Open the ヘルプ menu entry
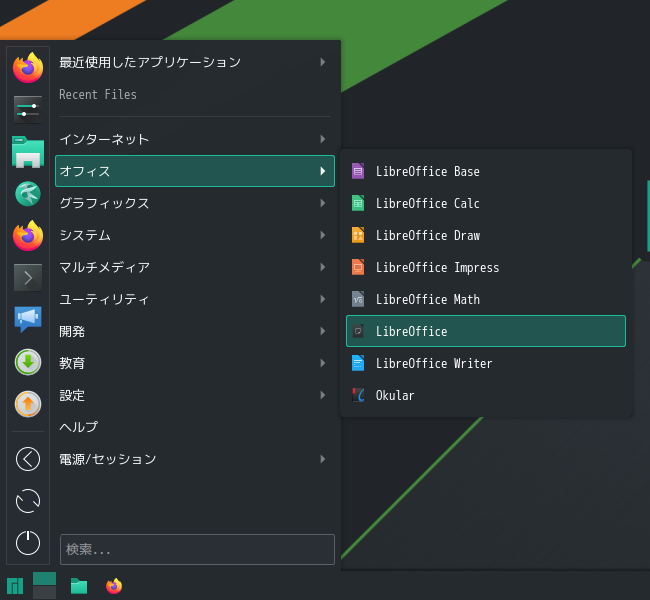 pyautogui.click(x=195, y=427)
